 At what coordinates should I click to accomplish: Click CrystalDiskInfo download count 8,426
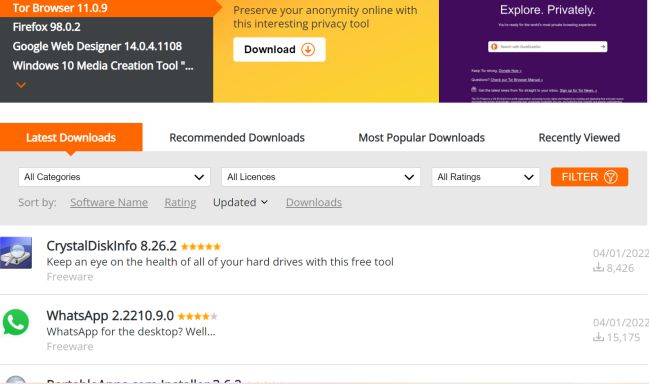[613, 268]
